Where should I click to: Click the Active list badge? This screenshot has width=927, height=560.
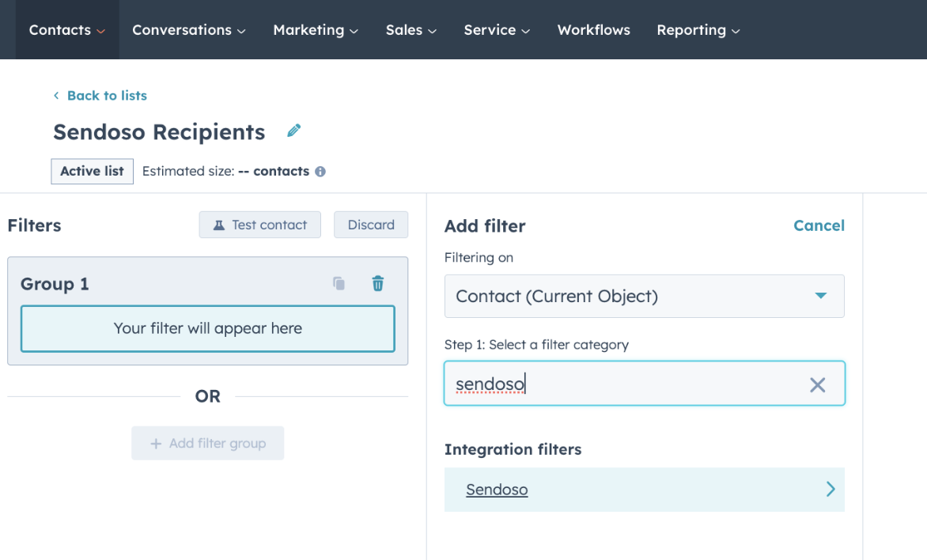92,171
